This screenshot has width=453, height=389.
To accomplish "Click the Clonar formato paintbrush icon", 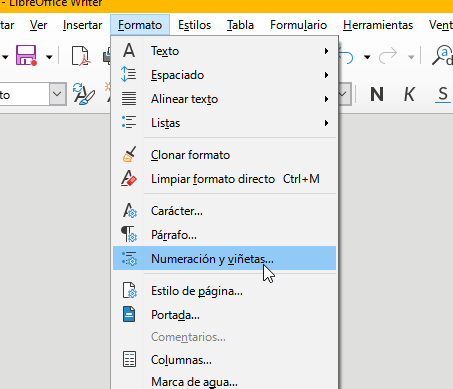I will [129, 154].
